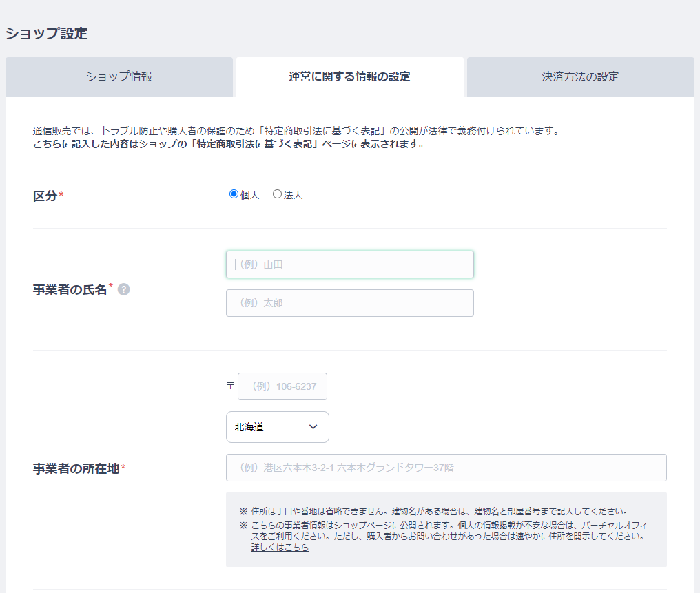Focus the street address field 港区六本木3-2-1
The width and height of the screenshot is (700, 593).
pos(446,468)
